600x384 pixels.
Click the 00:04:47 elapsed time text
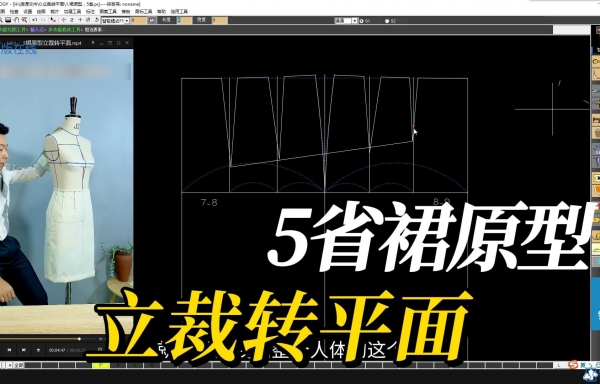[57, 350]
